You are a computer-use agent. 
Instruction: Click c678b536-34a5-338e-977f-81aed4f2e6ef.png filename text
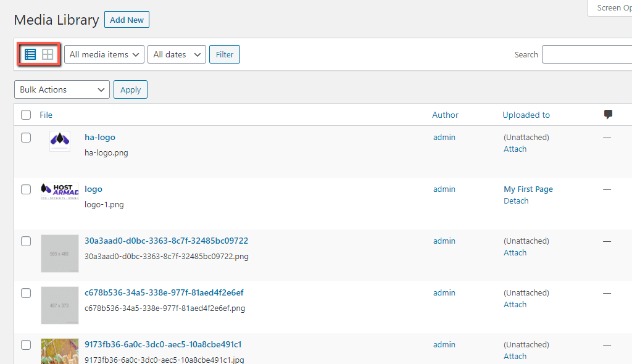coord(165,308)
